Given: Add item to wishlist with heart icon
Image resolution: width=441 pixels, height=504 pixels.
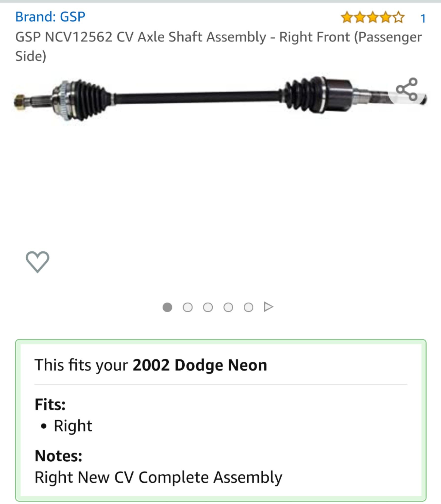Looking at the screenshot, I should pos(37,262).
